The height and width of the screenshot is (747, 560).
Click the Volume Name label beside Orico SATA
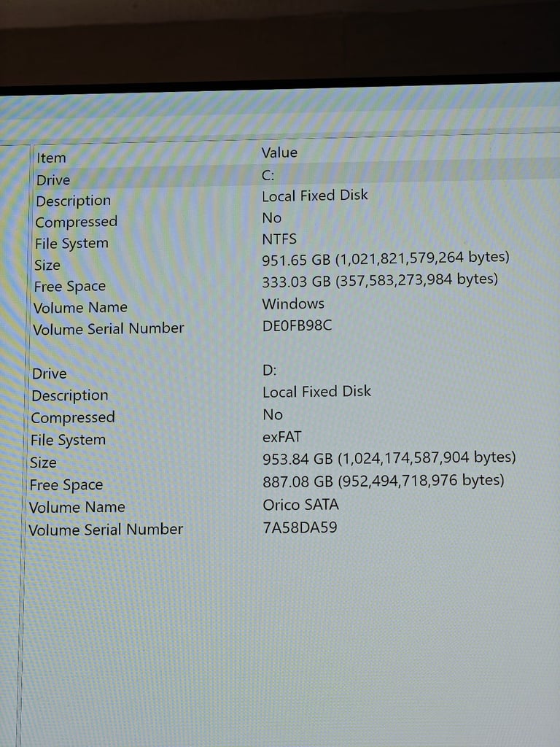(77, 508)
